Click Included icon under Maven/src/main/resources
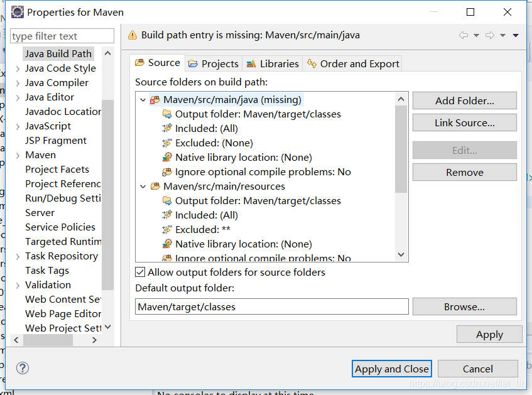The image size is (532, 395). point(167,215)
